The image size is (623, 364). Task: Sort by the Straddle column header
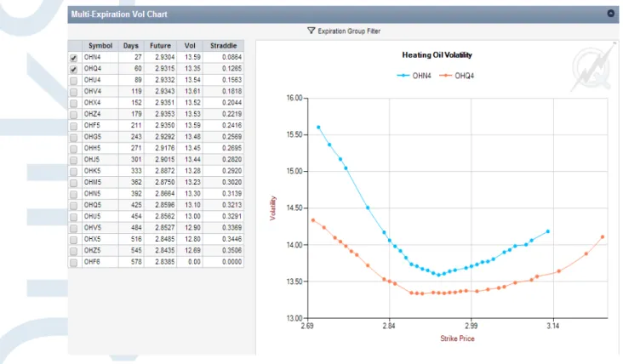click(223, 46)
